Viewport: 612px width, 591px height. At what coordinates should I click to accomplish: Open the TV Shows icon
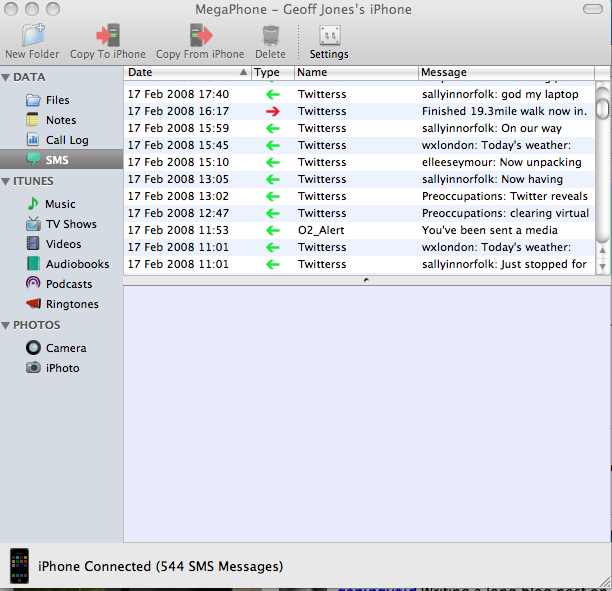coord(33,224)
